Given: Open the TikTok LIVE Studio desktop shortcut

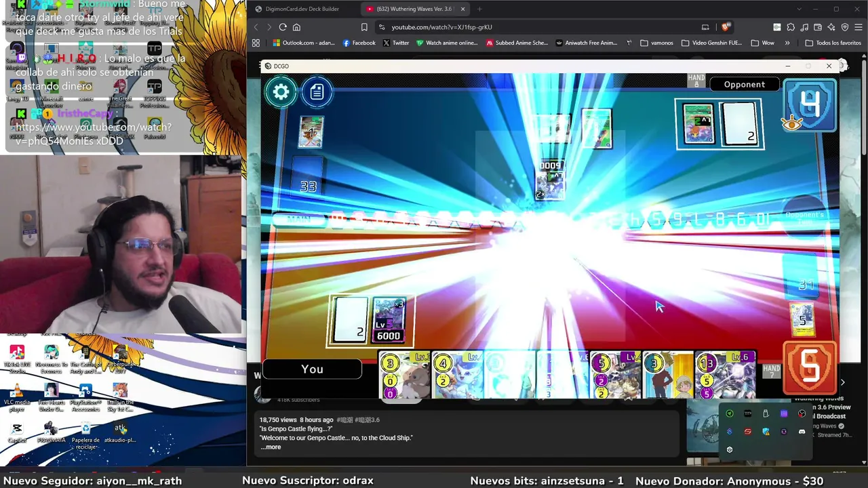Looking at the screenshot, I should (x=17, y=359).
